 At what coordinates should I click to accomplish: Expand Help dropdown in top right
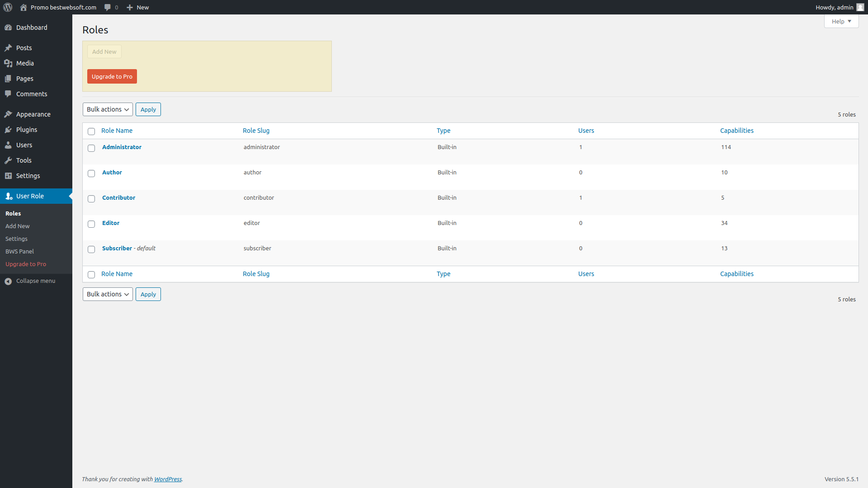(842, 21)
